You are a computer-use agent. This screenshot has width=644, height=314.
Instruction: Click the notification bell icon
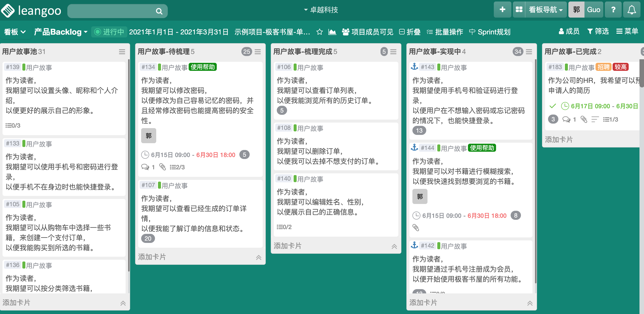coord(631,10)
